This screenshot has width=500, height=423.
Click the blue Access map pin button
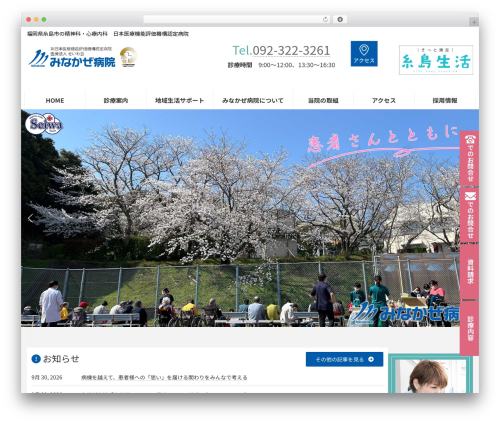pyautogui.click(x=364, y=54)
